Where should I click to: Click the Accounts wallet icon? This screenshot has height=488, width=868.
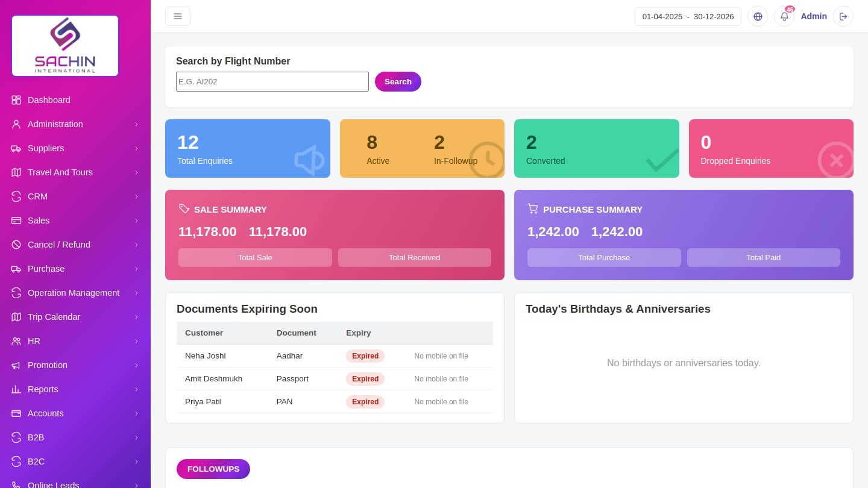16,413
